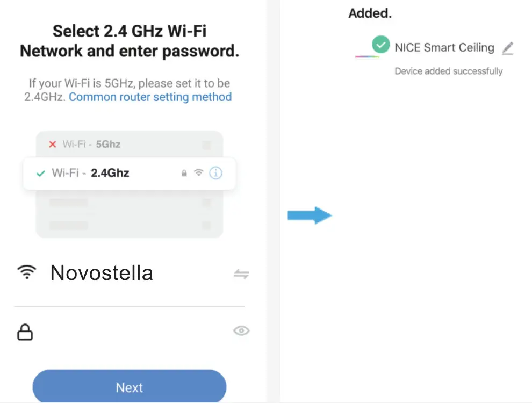Click the NICE Smart Ceiling device name
This screenshot has height=403, width=532.
click(444, 47)
